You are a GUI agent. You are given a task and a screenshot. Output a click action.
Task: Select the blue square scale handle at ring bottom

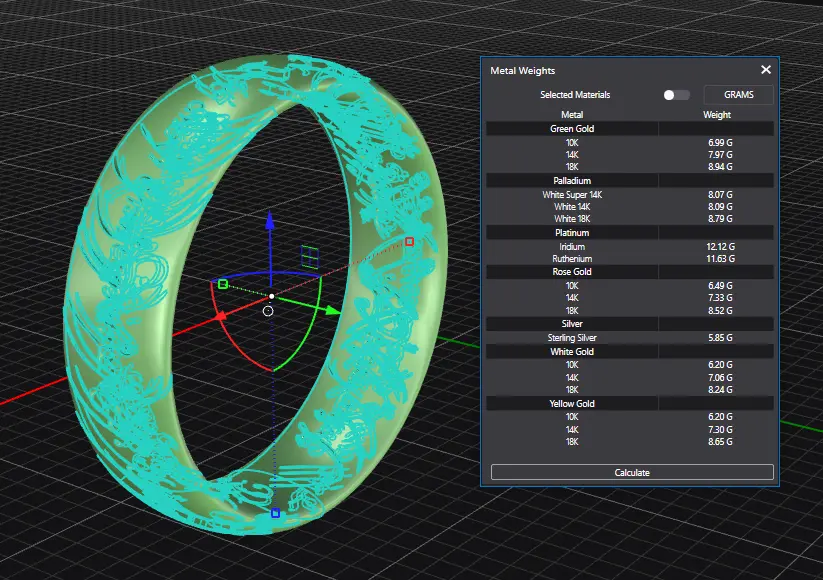[275, 513]
